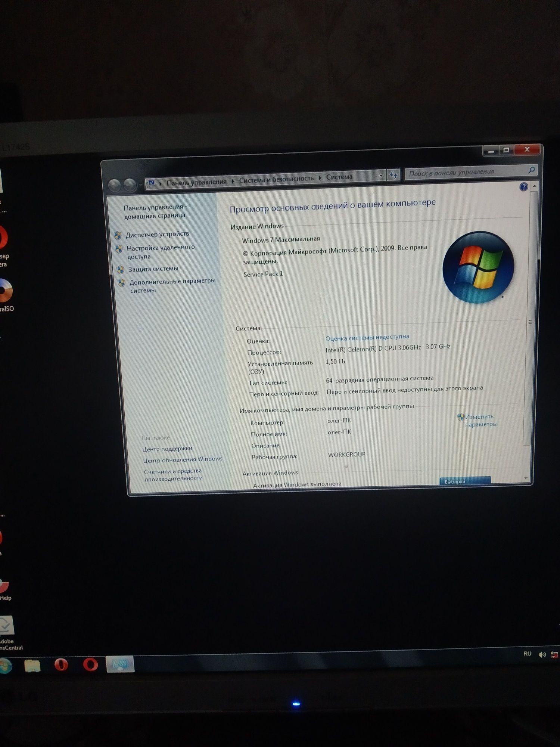Select Service Pack 1 text
Image resolution: width=560 pixels, height=747 pixels.
coord(263,274)
